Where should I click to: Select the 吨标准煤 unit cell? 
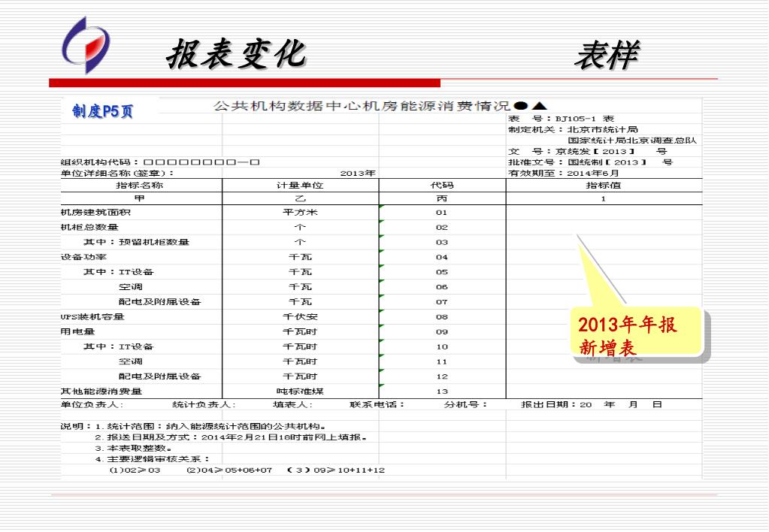(300, 391)
